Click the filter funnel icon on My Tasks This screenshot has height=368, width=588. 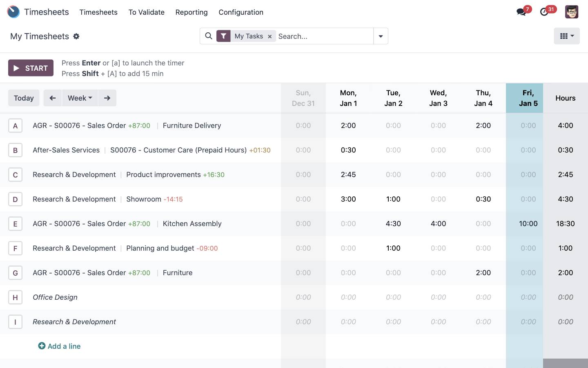223,36
